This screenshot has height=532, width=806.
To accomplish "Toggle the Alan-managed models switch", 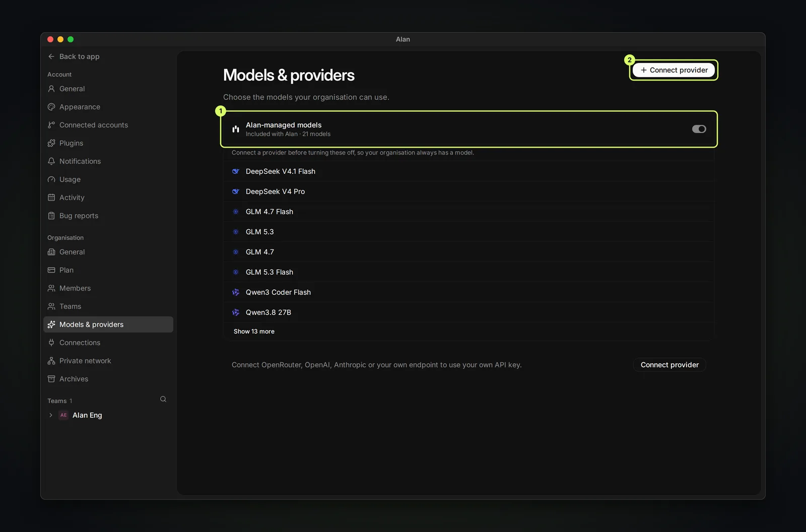I will click(699, 129).
